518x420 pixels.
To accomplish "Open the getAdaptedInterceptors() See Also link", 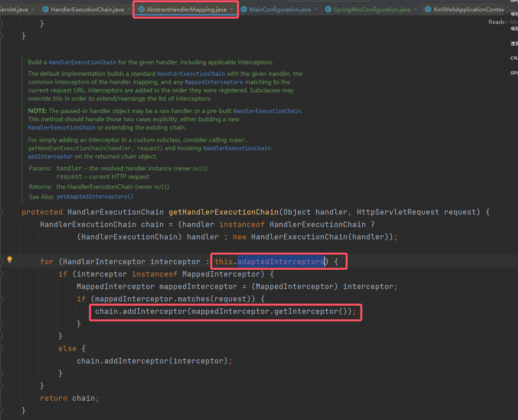I will click(x=95, y=197).
